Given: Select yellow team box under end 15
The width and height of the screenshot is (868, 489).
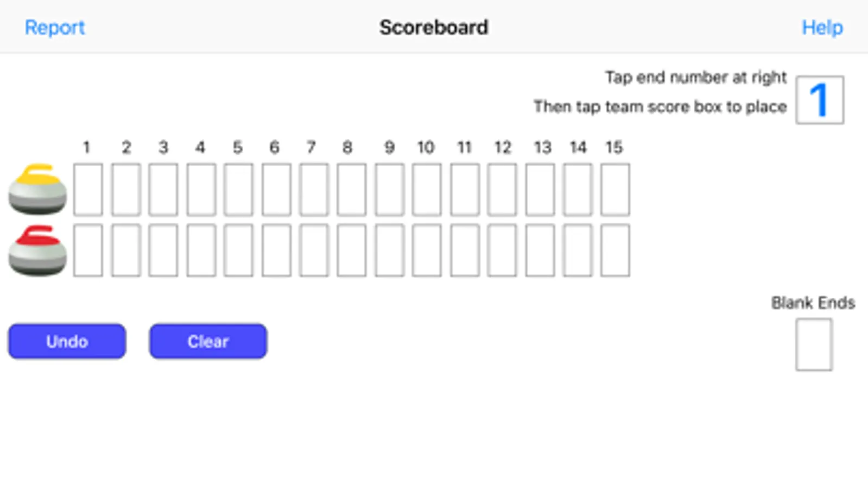Looking at the screenshot, I should point(615,190).
